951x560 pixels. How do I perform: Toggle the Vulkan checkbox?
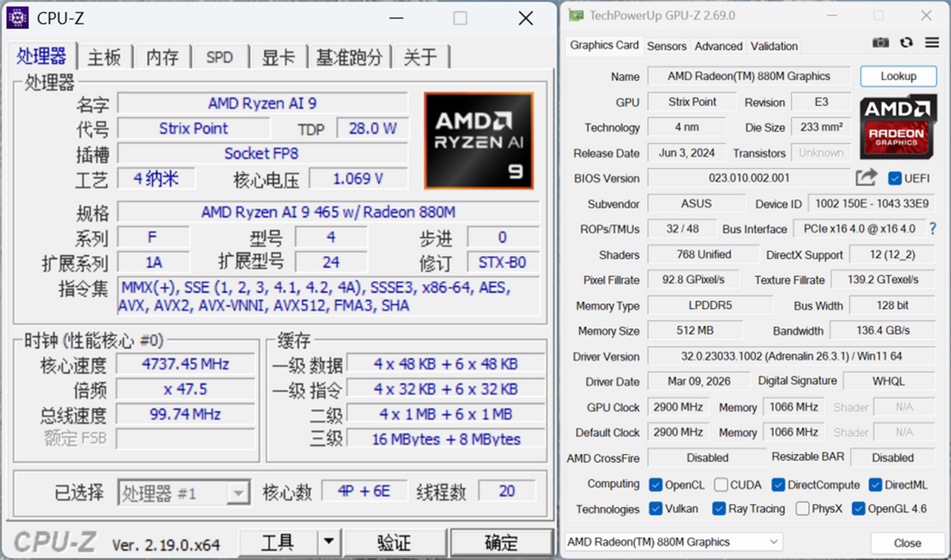pyautogui.click(x=655, y=509)
